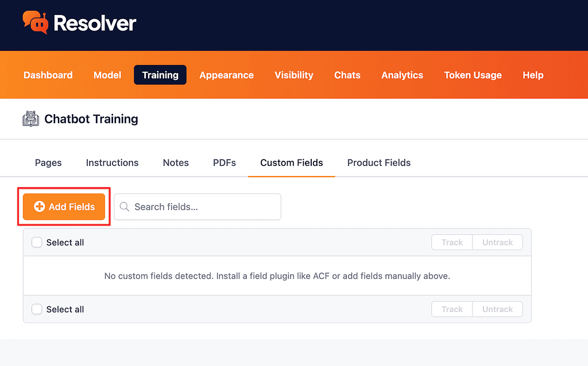
Task: Open the Notes tab
Action: (x=176, y=162)
